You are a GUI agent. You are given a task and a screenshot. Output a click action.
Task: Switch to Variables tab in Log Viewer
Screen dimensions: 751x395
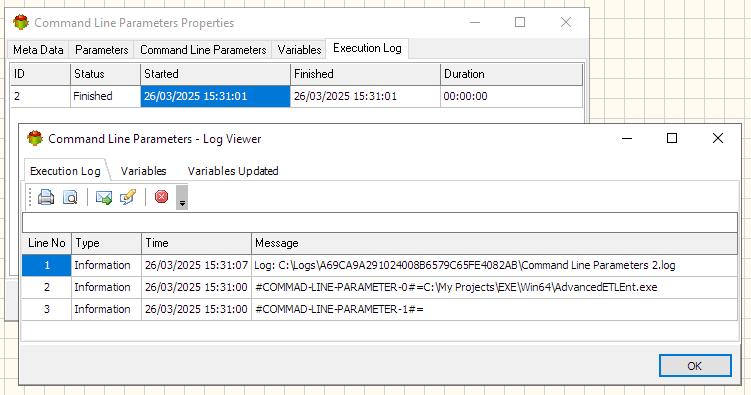(144, 171)
